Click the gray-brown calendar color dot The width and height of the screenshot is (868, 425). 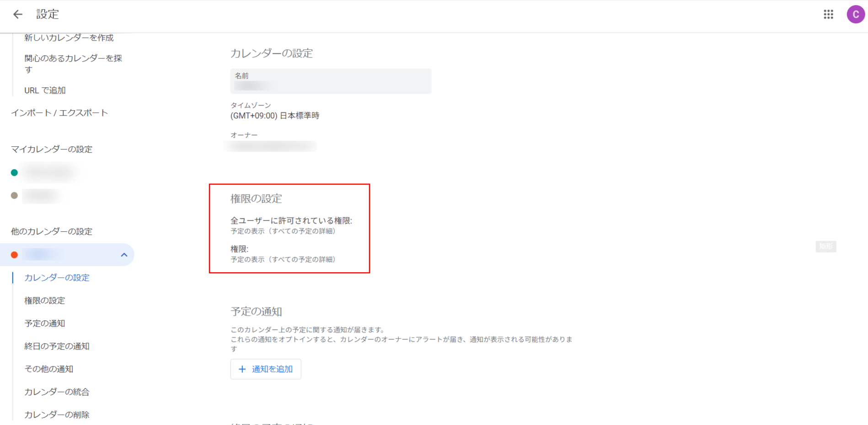(14, 196)
